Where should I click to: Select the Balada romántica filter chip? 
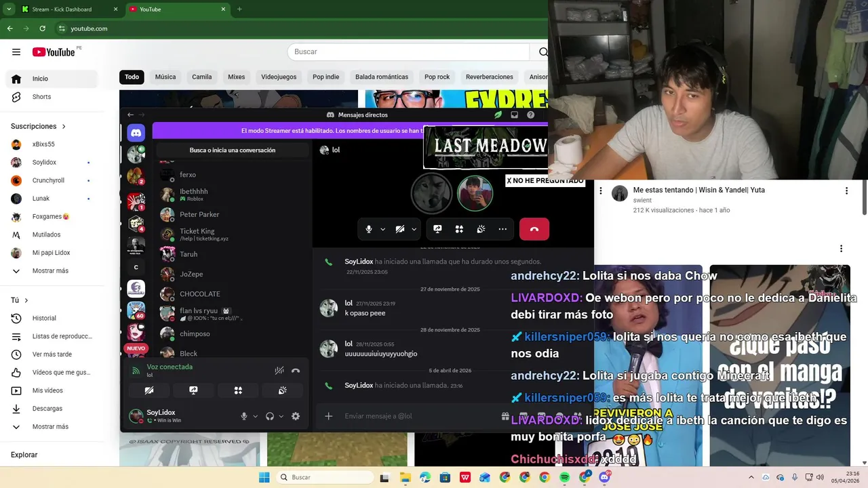(x=382, y=77)
